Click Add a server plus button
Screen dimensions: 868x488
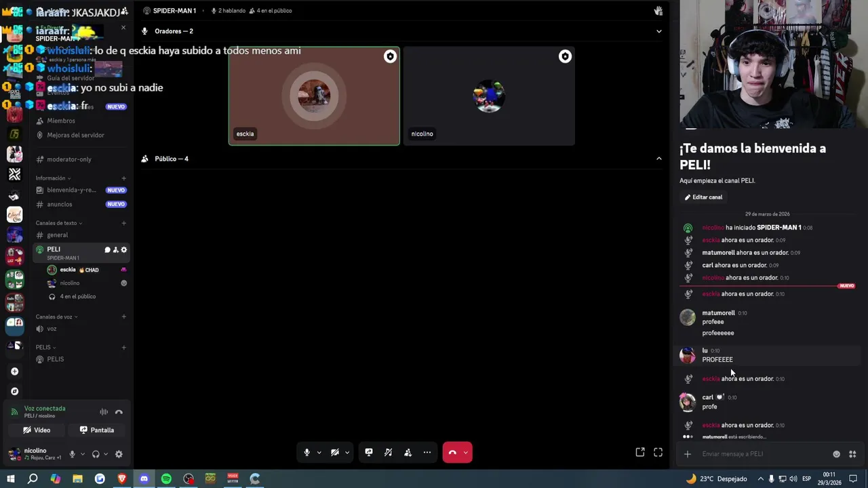coord(14,371)
